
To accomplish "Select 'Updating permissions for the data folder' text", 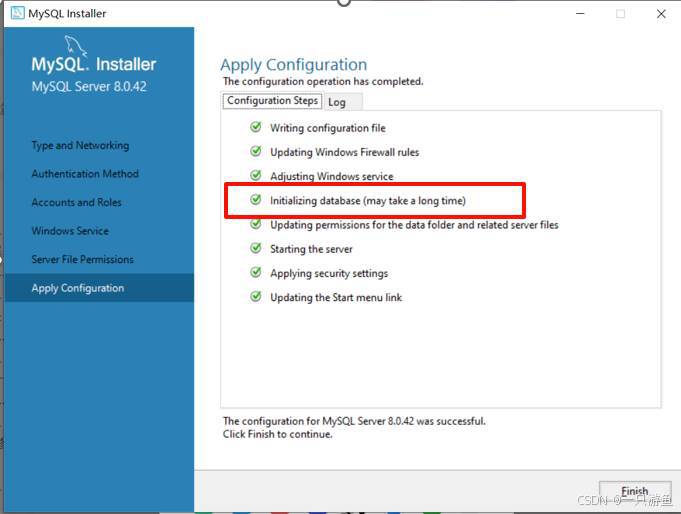I will pyautogui.click(x=414, y=225).
